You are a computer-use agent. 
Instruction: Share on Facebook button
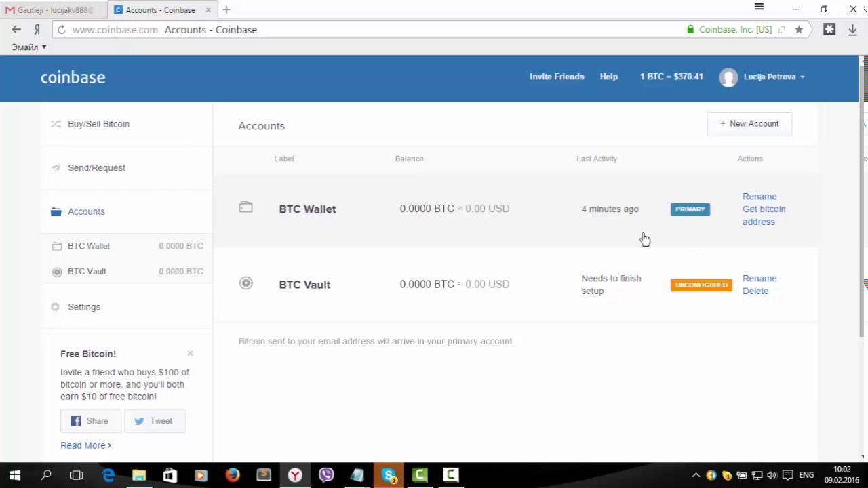(x=91, y=421)
